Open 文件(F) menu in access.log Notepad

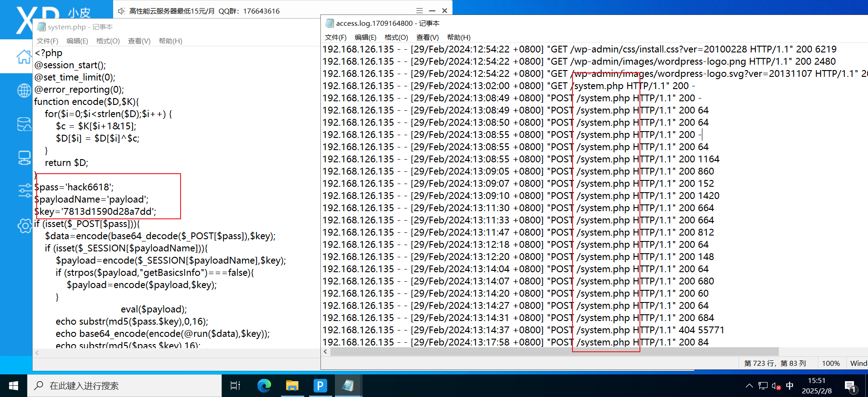336,38
